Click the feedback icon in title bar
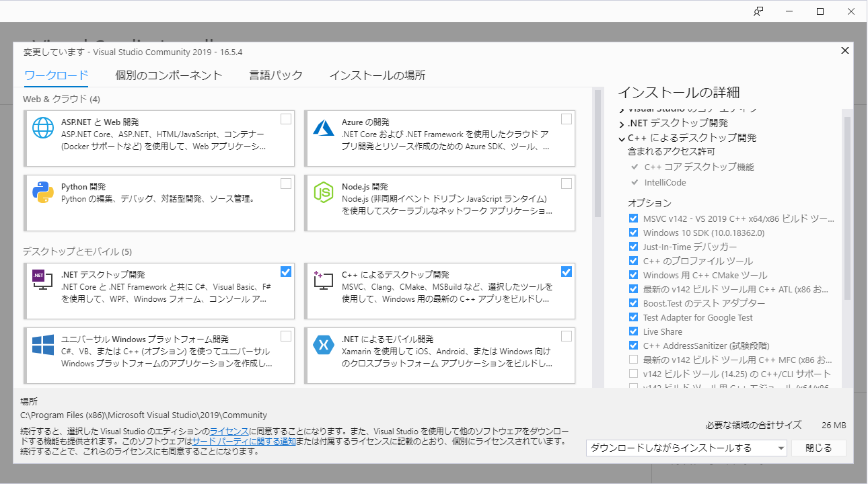 pos(758,11)
